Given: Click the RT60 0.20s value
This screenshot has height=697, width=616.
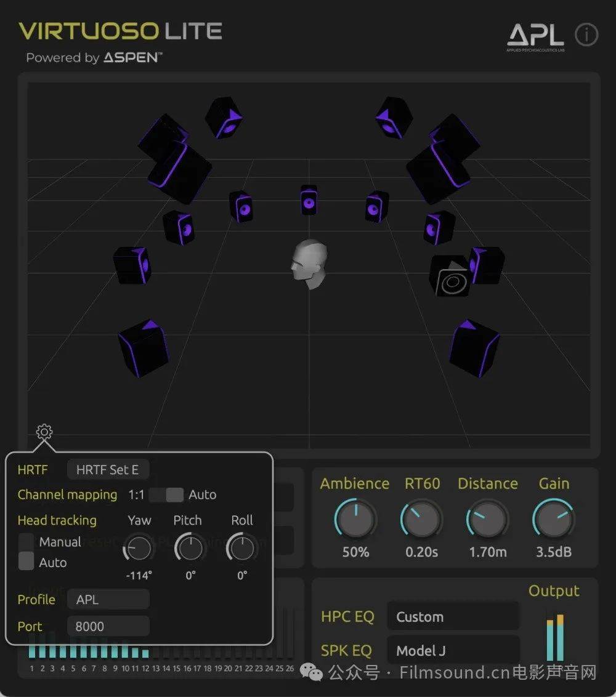Looking at the screenshot, I should [421, 552].
